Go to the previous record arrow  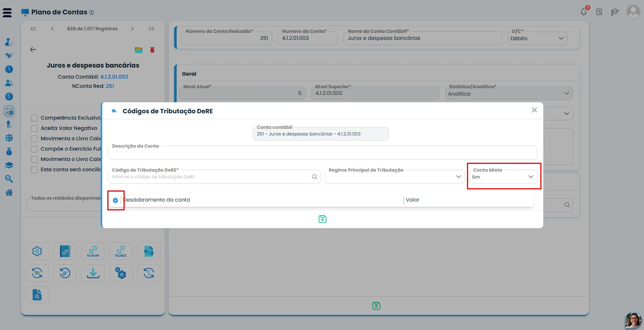click(x=52, y=29)
